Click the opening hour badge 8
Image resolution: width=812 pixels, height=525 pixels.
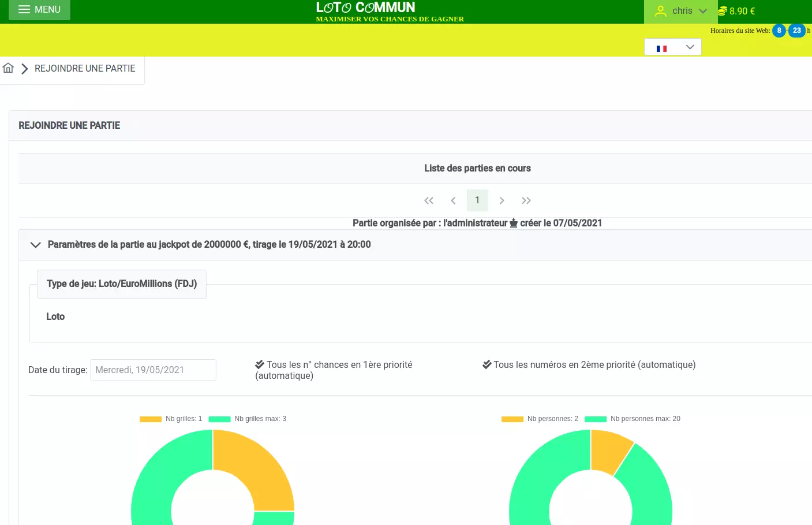click(779, 31)
